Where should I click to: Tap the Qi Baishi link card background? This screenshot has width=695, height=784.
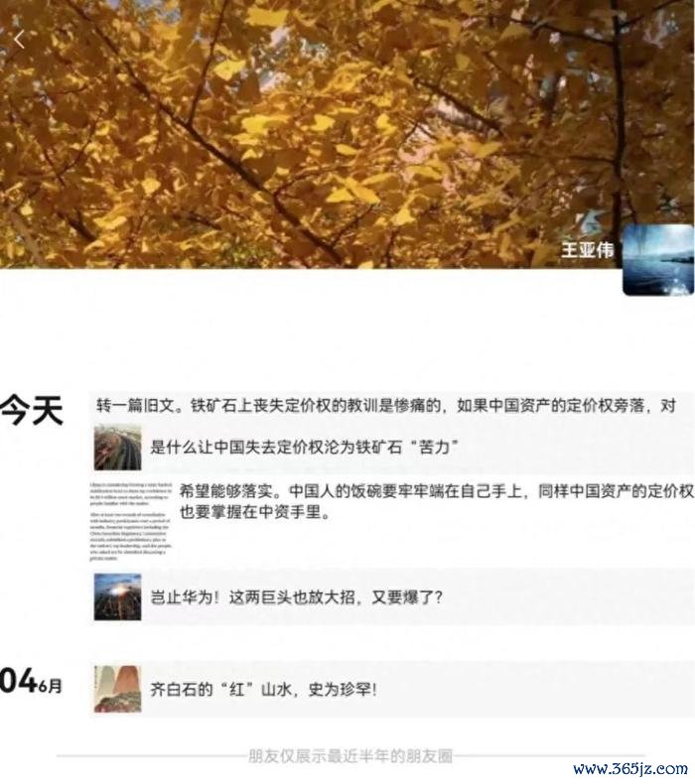392,689
